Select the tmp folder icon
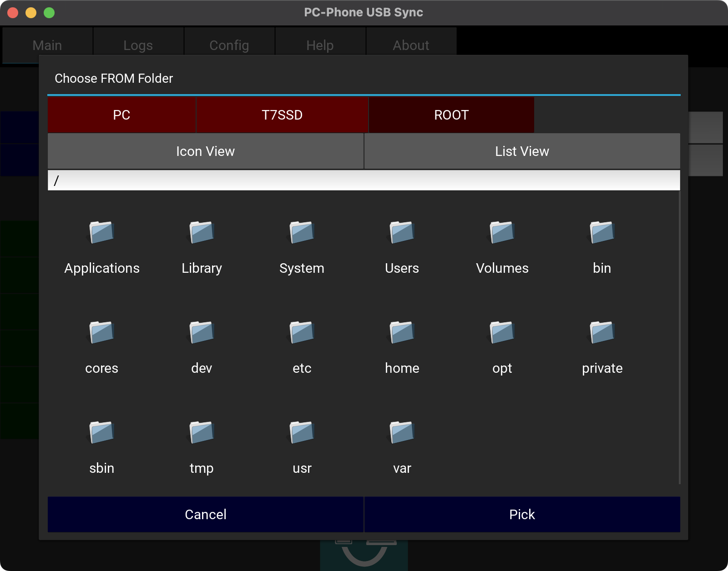728x571 pixels. tap(202, 433)
